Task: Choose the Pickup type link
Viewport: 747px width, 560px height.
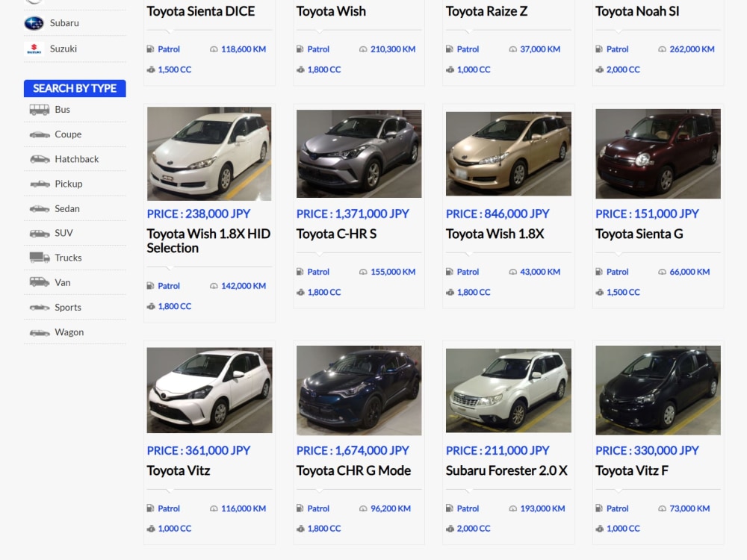Action: click(x=69, y=184)
